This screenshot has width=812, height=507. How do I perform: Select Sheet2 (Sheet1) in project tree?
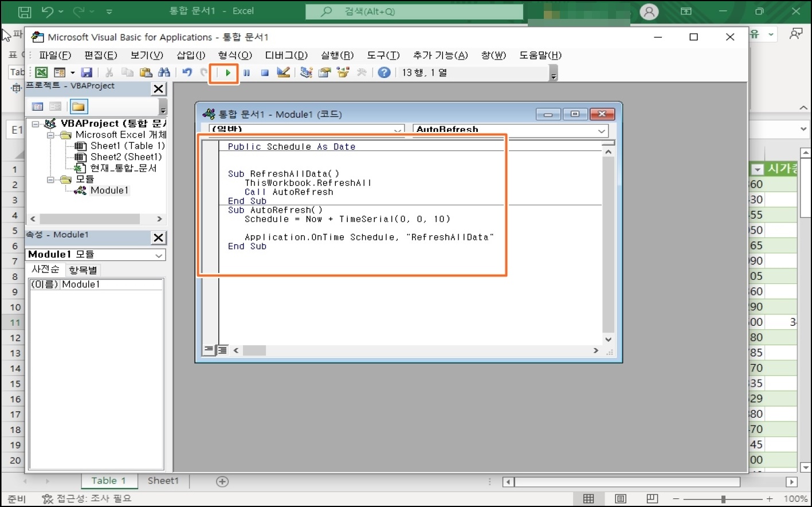tap(126, 157)
